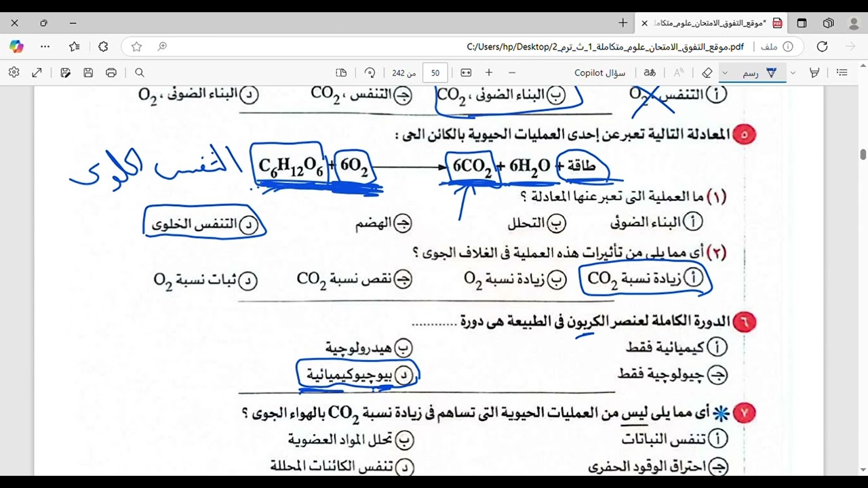Refresh the page
The width and height of the screenshot is (868, 488).
tap(822, 47)
